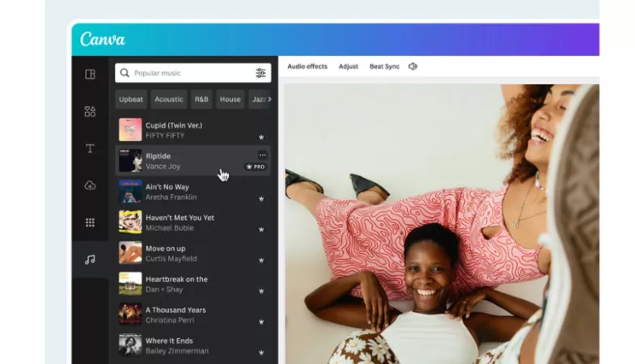Click the Where It Ends title
This screenshot has width=635, height=364.
pyautogui.click(x=169, y=341)
